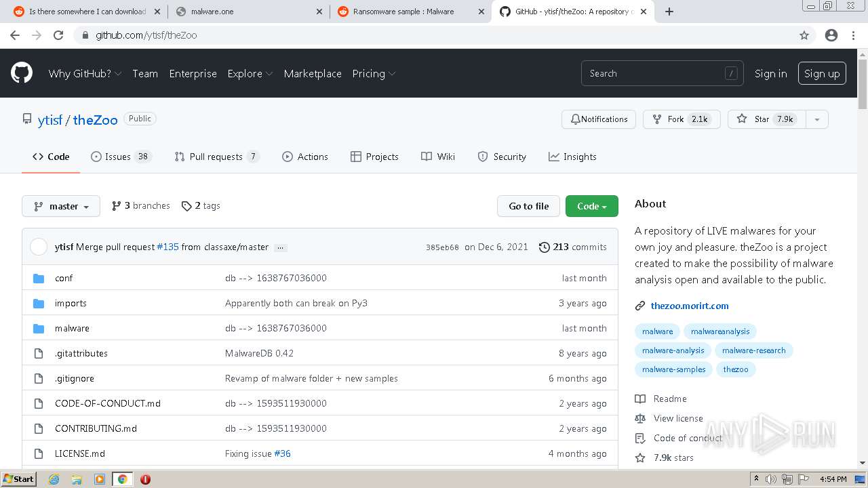Open Windows Explorer folder in taskbar
The width and height of the screenshot is (868, 488).
(77, 479)
